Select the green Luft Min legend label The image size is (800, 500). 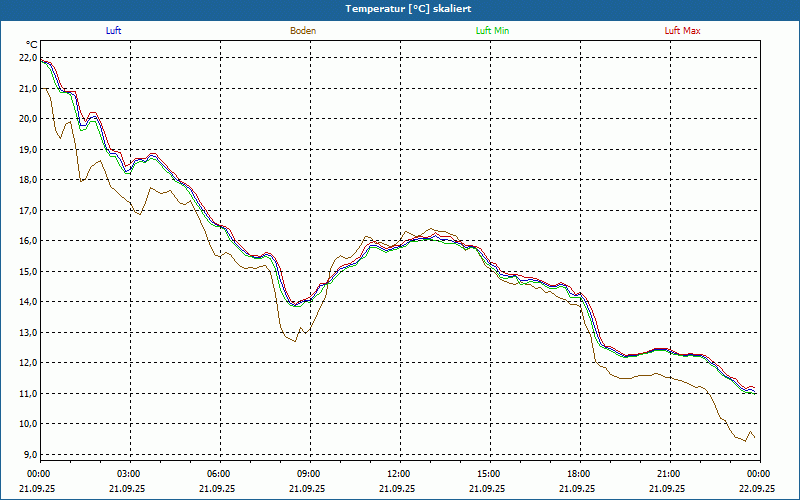(x=492, y=31)
